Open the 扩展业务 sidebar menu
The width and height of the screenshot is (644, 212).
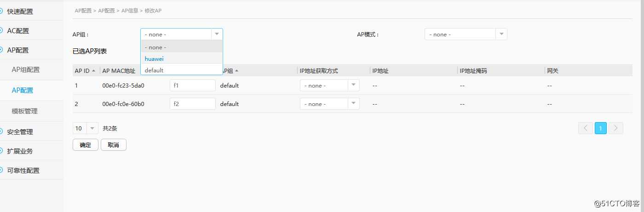pos(20,151)
